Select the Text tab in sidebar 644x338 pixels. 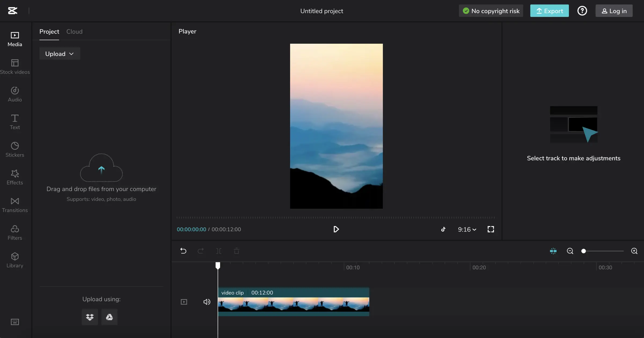pyautogui.click(x=15, y=122)
